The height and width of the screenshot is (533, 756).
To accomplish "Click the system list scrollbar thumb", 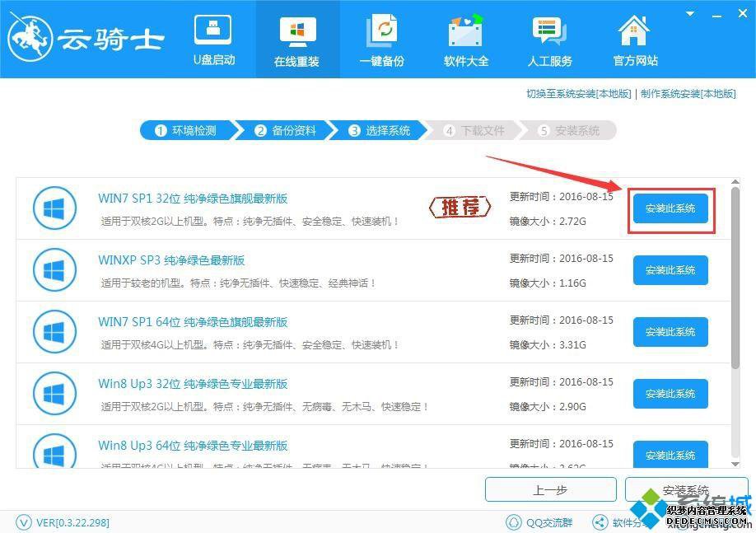I will click(x=735, y=278).
